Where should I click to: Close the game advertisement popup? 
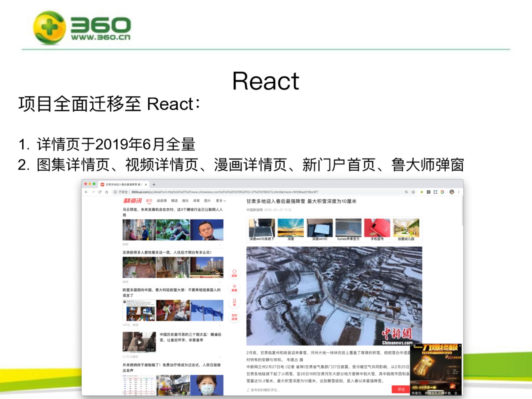[x=460, y=346]
